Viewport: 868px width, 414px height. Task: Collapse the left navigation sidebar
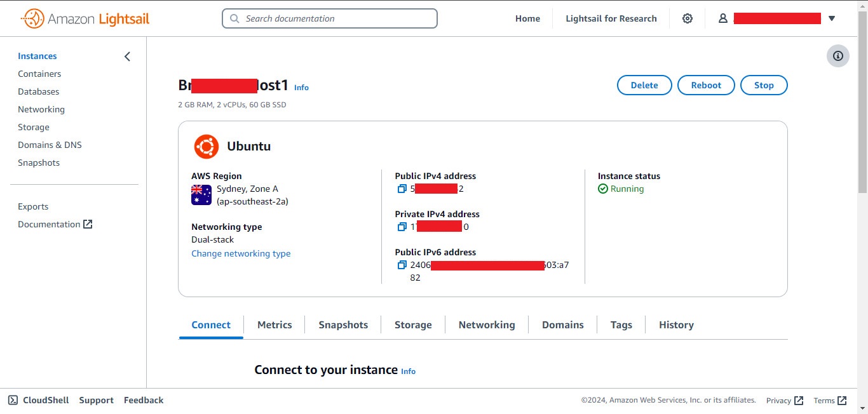[x=126, y=56]
